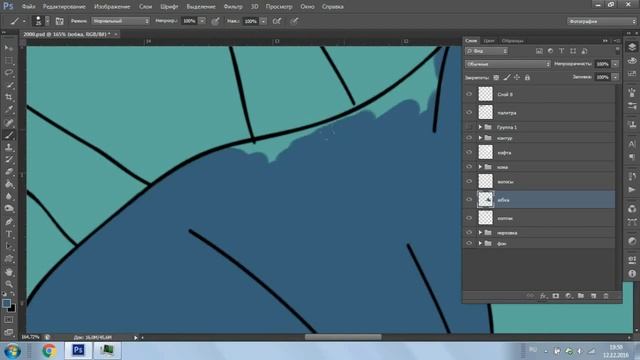Screen dimensions: 640x360
Task: Select the Path Selection tool
Action: click(9, 247)
